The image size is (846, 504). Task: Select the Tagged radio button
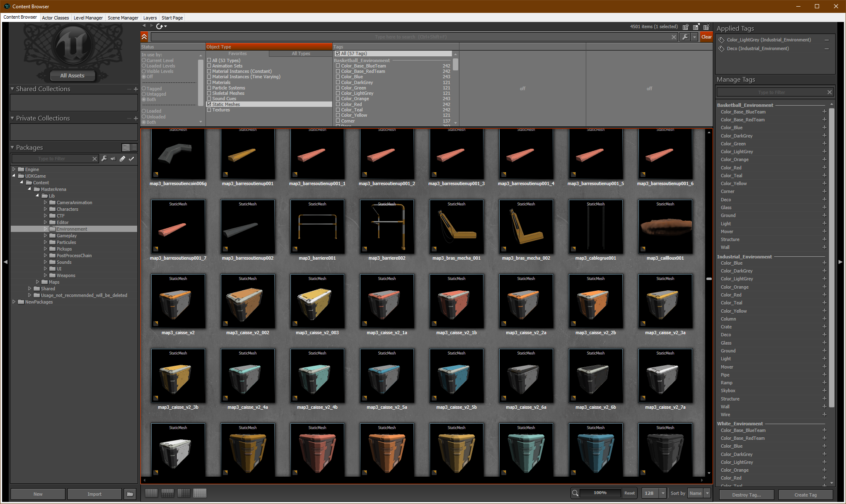pos(144,89)
